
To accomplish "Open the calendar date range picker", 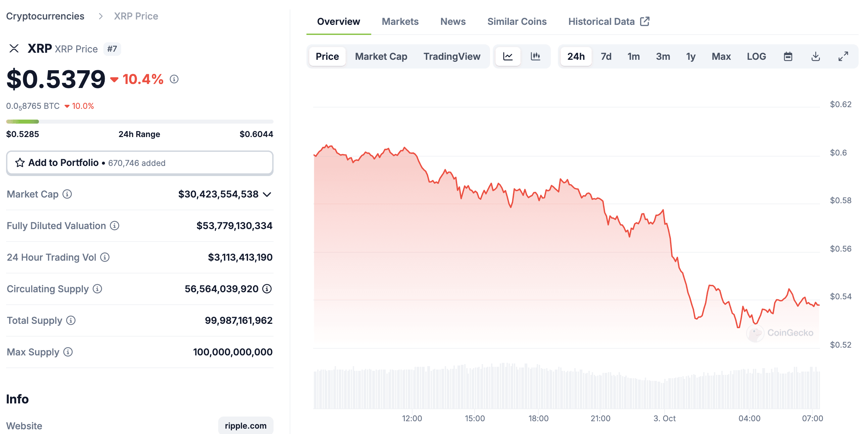I will pyautogui.click(x=788, y=56).
